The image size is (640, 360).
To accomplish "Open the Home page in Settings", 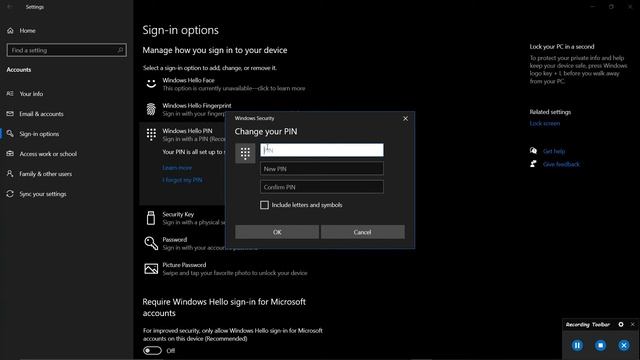I will tap(27, 31).
